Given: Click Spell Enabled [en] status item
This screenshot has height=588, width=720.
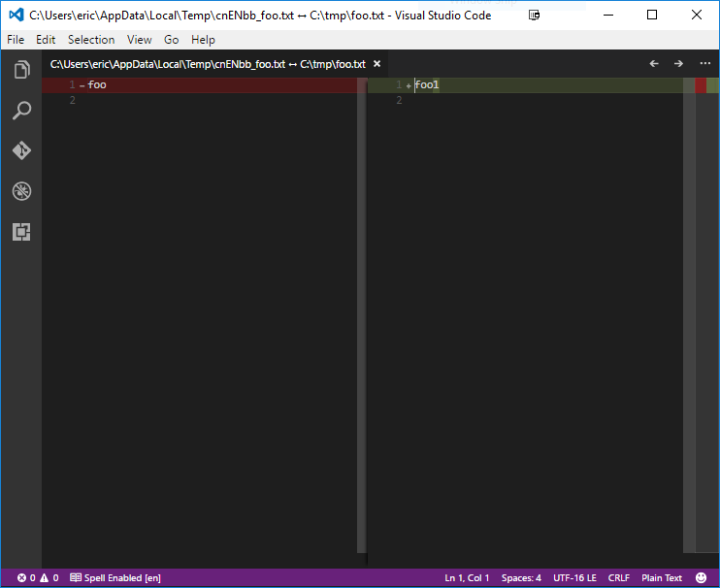Looking at the screenshot, I should (x=115, y=578).
